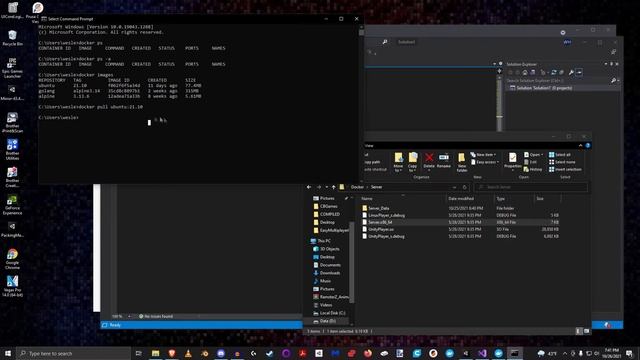The width and height of the screenshot is (640, 360).
Task: Click Properties wrench in Solution Explorer toolbar
Action: 571,72
